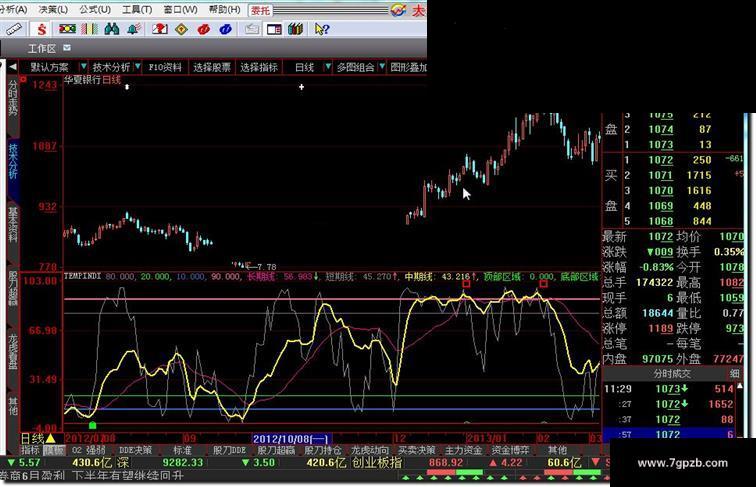Expand the 日线 period dropdown arrow
Viewport: 756px width, 487px height.
point(328,67)
